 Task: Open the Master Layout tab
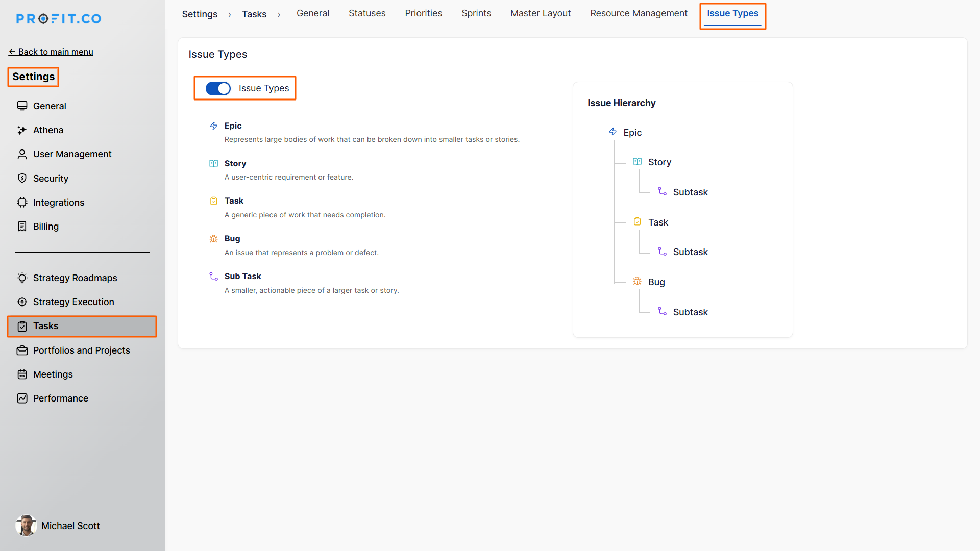(540, 13)
